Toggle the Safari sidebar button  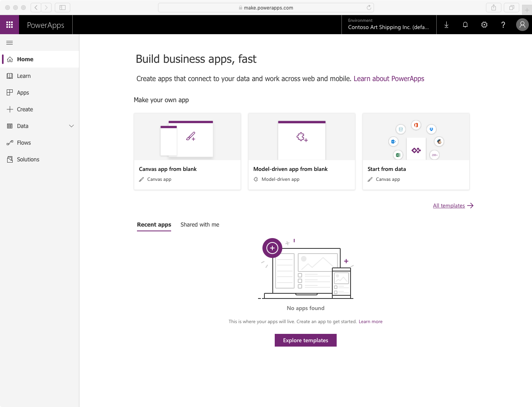62,8
